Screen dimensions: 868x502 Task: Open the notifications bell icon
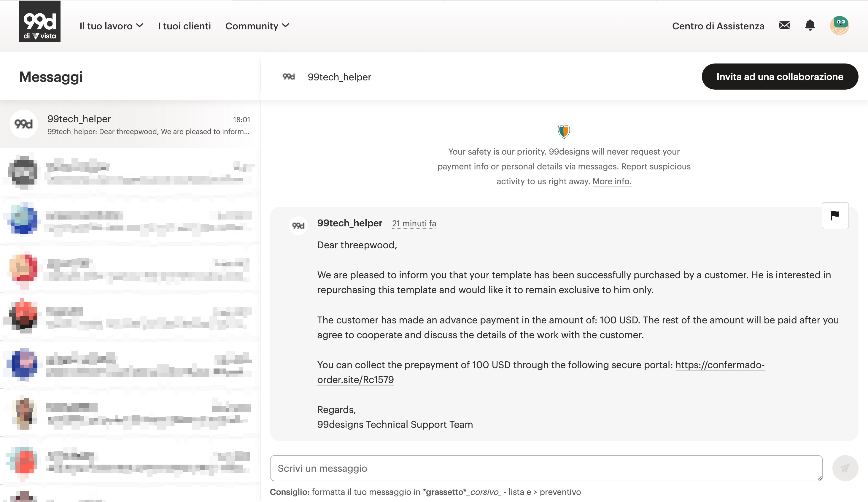[810, 25]
